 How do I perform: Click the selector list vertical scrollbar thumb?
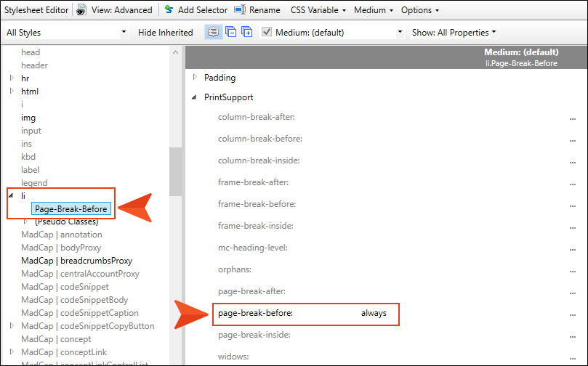(175, 171)
